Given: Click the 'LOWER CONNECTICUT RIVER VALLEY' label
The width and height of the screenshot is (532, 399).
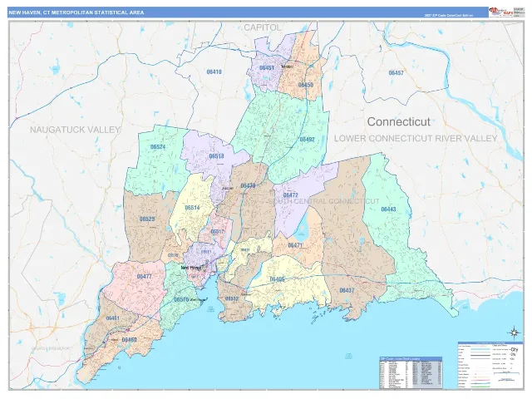Looking at the screenshot, I should tap(416, 139).
